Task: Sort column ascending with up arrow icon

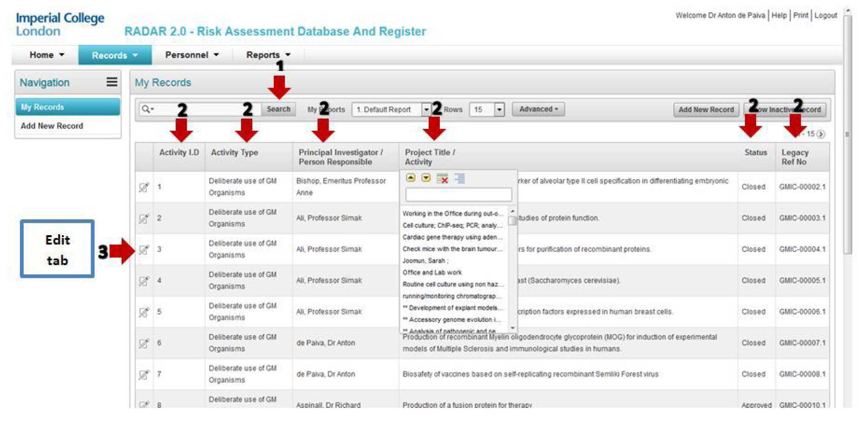Action: [x=410, y=178]
